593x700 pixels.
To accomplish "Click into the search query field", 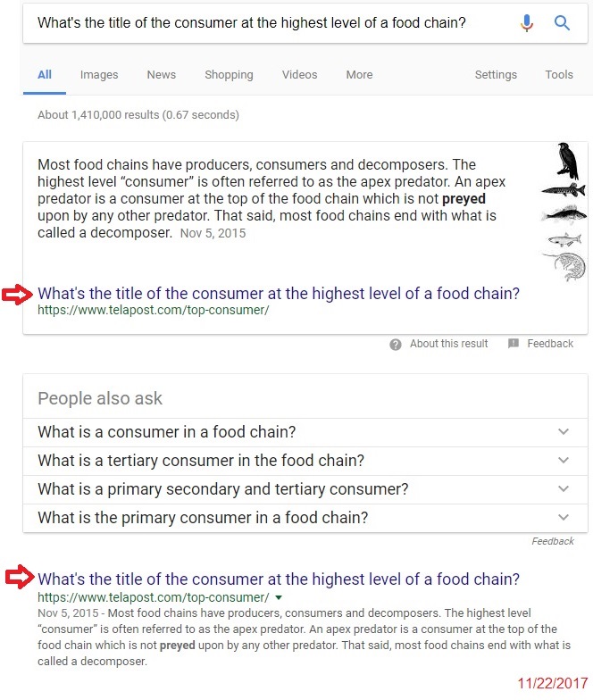I will click(x=268, y=23).
